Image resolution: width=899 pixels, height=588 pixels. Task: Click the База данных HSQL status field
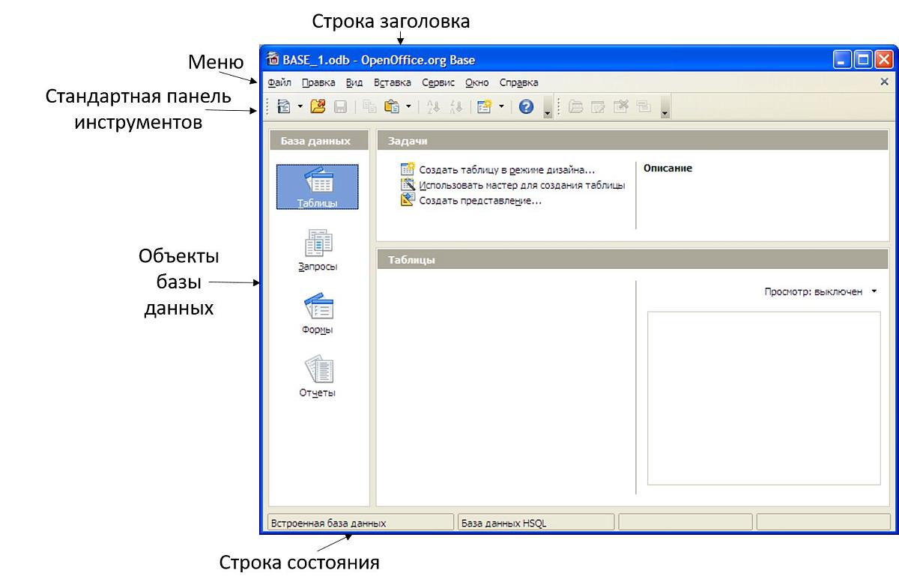[536, 523]
